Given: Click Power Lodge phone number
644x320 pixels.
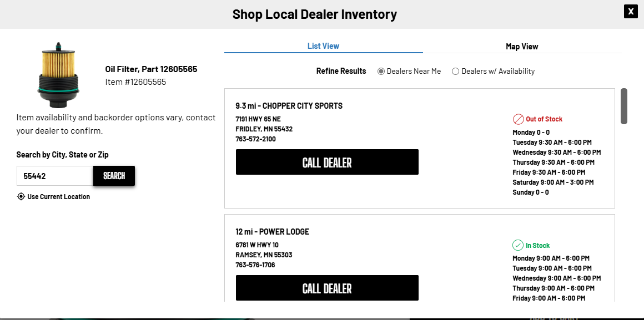Looking at the screenshot, I should click(x=255, y=265).
